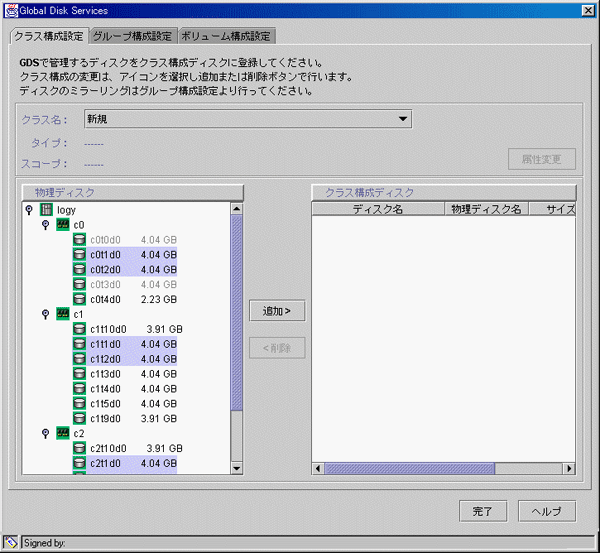This screenshot has height=553, width=600.
Task: Click disk icon for c1t9d0
Action: click(79, 418)
